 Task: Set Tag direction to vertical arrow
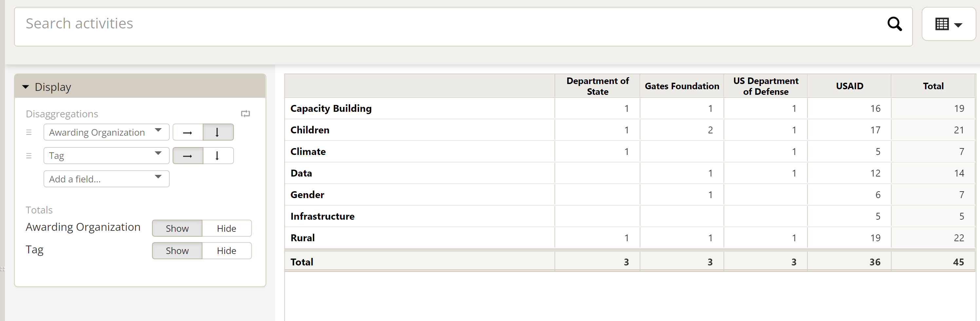tap(217, 156)
